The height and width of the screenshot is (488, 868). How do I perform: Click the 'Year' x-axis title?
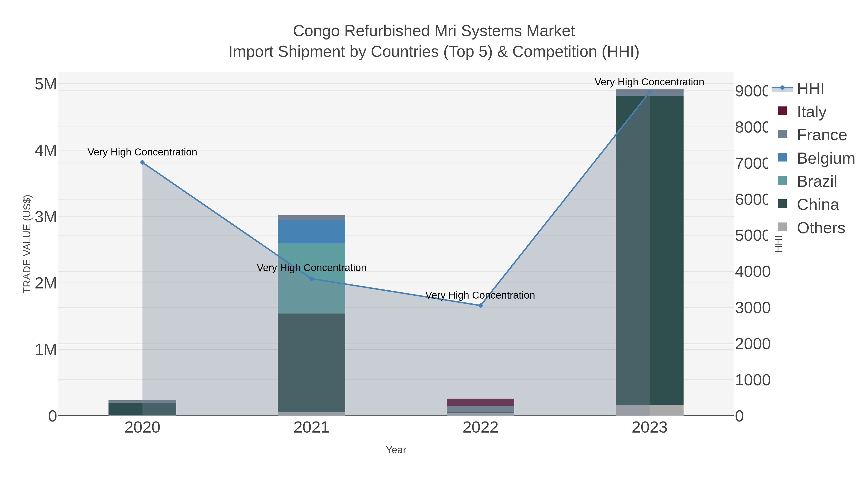pyautogui.click(x=396, y=450)
